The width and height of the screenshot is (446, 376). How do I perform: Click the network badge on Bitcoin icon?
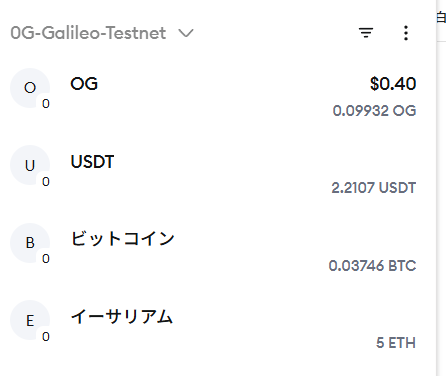[46, 259]
